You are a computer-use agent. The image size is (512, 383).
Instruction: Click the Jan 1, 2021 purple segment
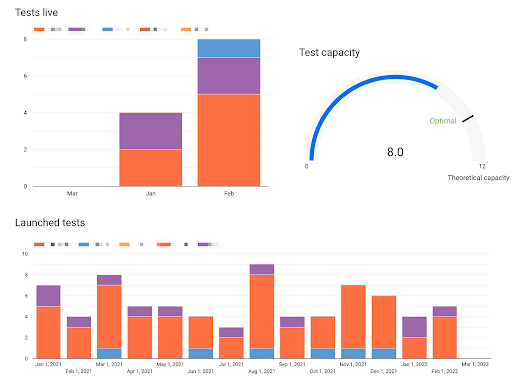coord(48,296)
